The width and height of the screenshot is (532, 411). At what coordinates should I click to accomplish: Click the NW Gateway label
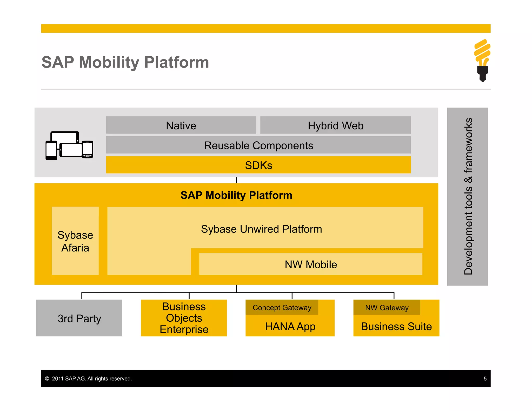(387, 308)
